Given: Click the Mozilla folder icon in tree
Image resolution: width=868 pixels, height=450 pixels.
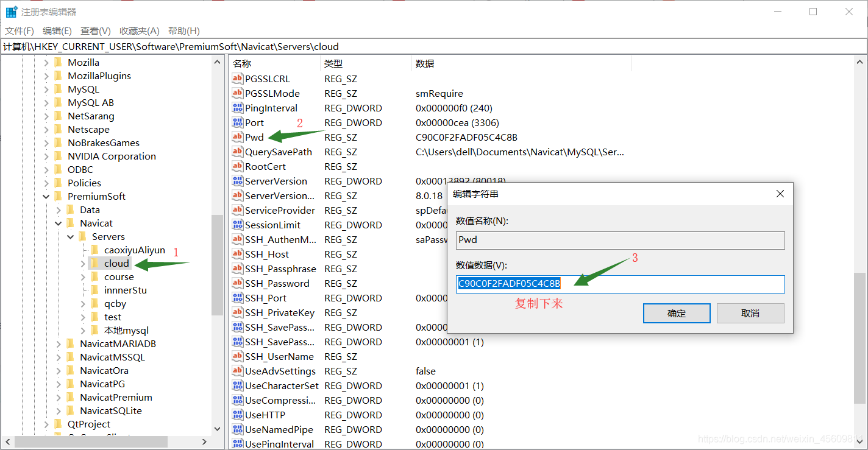Looking at the screenshot, I should pyautogui.click(x=59, y=62).
